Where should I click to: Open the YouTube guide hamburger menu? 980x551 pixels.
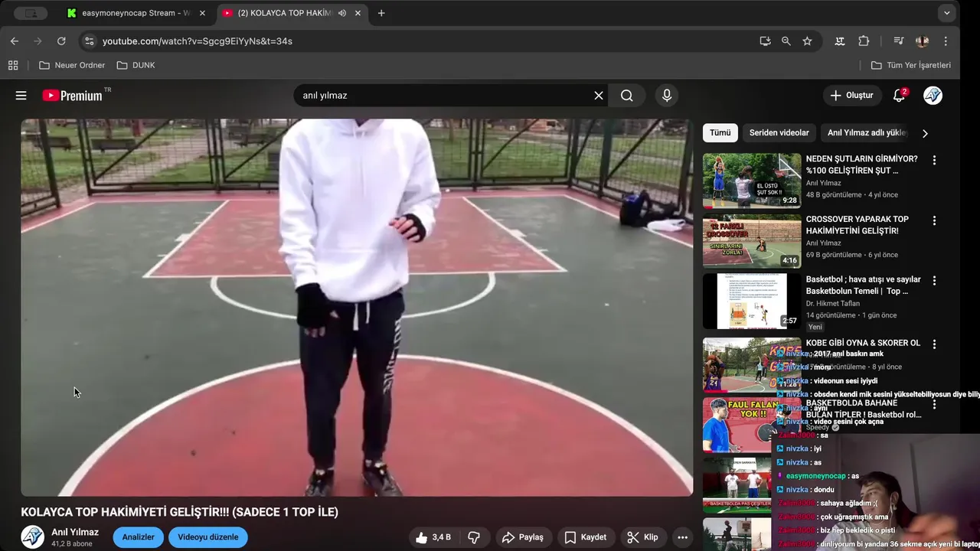21,96
